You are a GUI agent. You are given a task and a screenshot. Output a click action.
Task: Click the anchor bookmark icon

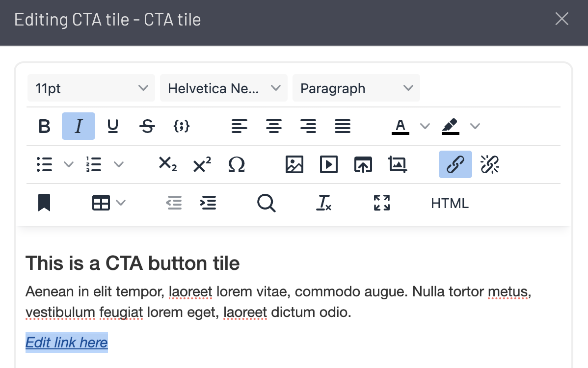pyautogui.click(x=44, y=203)
